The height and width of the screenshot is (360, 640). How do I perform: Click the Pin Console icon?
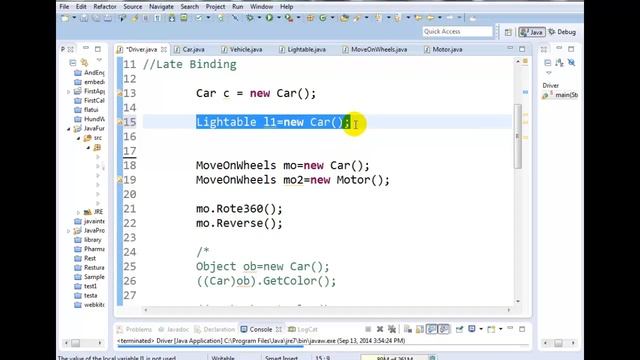point(459,329)
